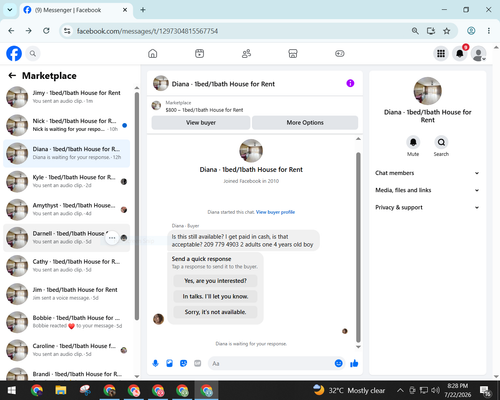Reload the page with browser refresh icon
Image resolution: width=500 pixels, height=400 pixels.
46,31
